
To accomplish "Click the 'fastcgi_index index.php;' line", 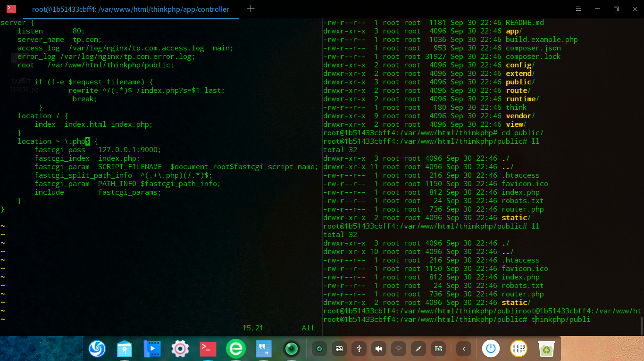I will point(87,158).
